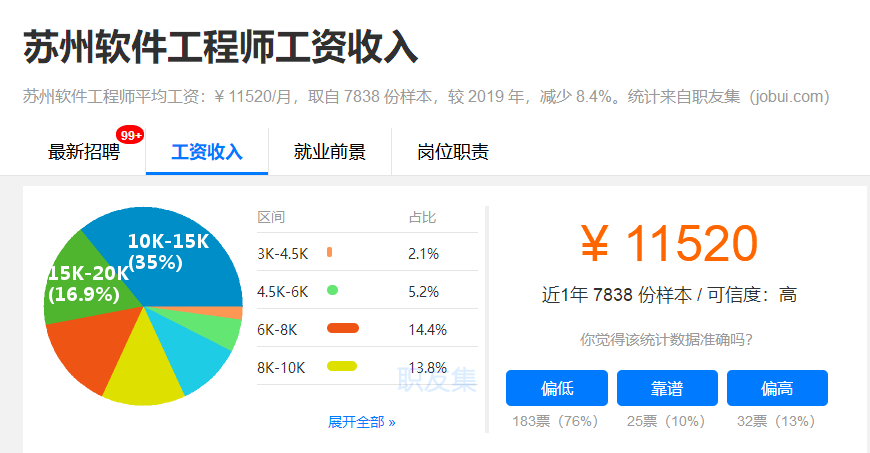Screen dimensions: 870x453
Task: Click the 区间 column header
Action: (271, 217)
